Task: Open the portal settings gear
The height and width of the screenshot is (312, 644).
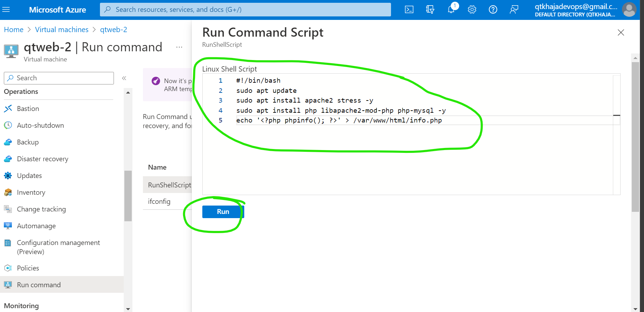Action: [472, 10]
